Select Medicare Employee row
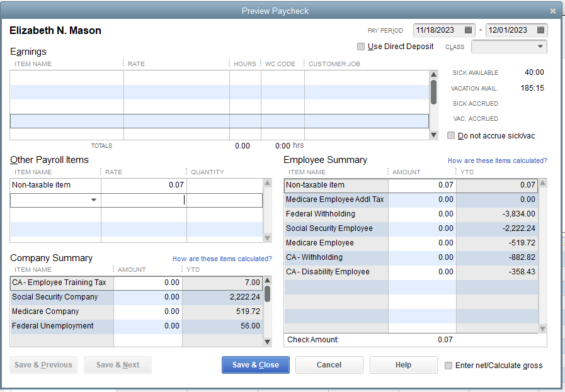 (x=411, y=243)
